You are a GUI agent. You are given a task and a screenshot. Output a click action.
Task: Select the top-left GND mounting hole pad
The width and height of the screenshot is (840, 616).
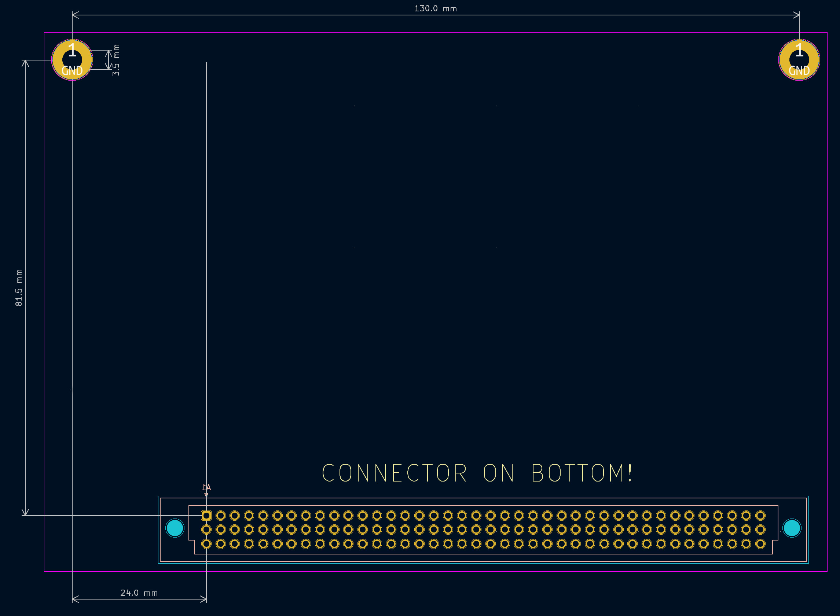[x=72, y=60]
